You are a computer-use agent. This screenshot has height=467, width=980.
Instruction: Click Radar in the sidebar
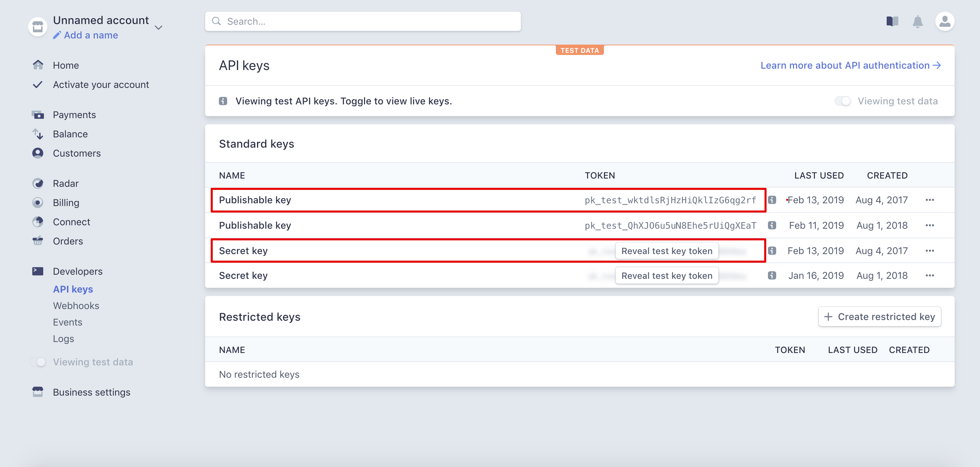(66, 183)
